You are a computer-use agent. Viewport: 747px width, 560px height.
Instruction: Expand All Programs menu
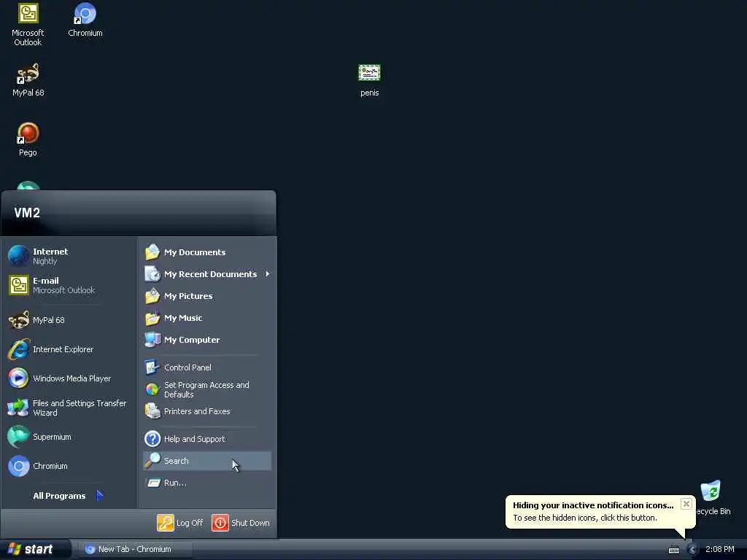pyautogui.click(x=68, y=496)
